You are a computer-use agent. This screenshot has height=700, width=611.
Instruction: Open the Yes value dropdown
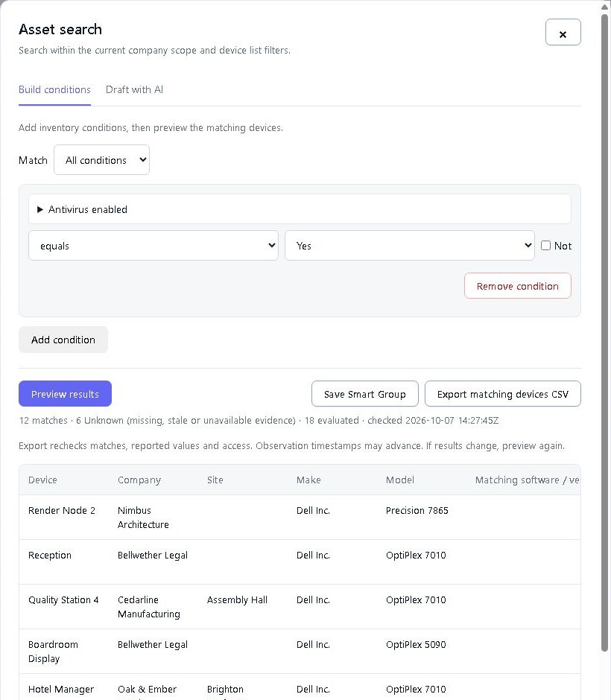410,246
